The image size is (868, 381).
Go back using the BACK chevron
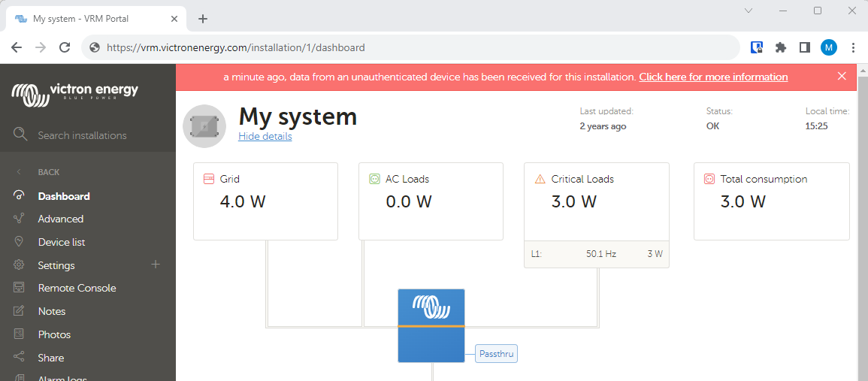(20, 172)
